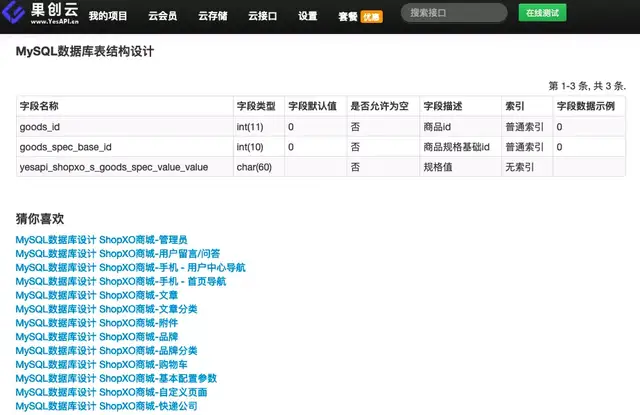Focus the 搜索接口 search field
This screenshot has width=640, height=415.
[454, 13]
